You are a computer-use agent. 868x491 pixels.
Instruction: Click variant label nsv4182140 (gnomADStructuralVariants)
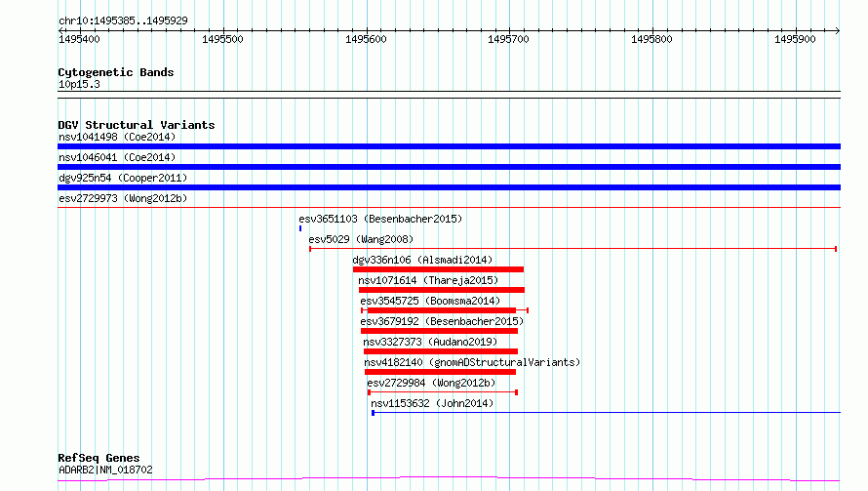tap(472, 362)
